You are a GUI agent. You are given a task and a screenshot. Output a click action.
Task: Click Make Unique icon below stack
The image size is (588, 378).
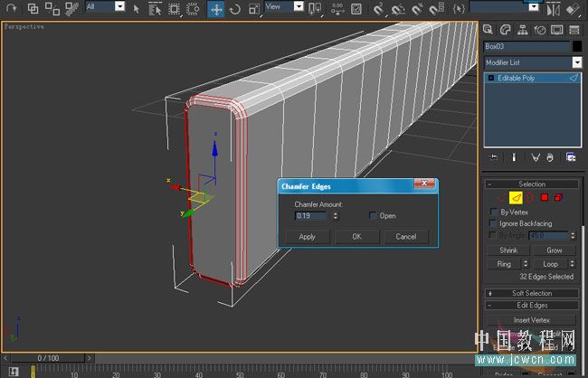(x=536, y=157)
